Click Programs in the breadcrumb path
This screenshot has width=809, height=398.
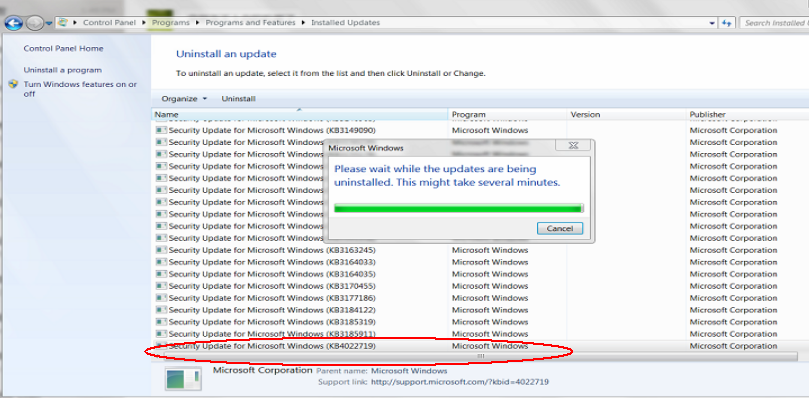click(x=171, y=23)
